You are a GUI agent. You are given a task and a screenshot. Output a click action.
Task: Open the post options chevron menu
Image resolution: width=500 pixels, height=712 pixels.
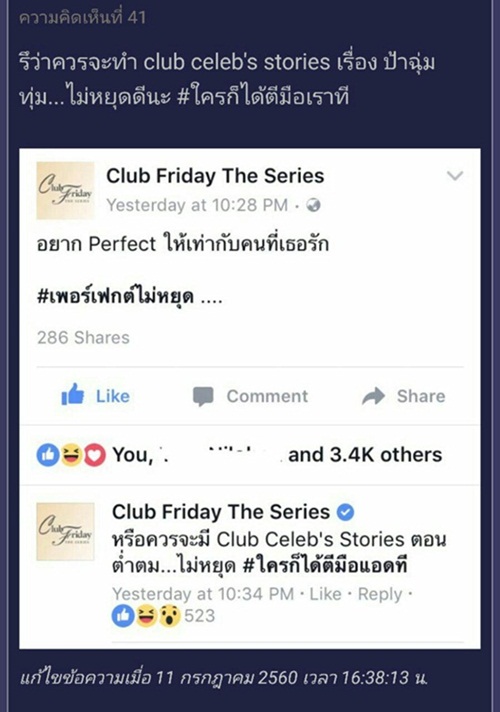tap(455, 175)
